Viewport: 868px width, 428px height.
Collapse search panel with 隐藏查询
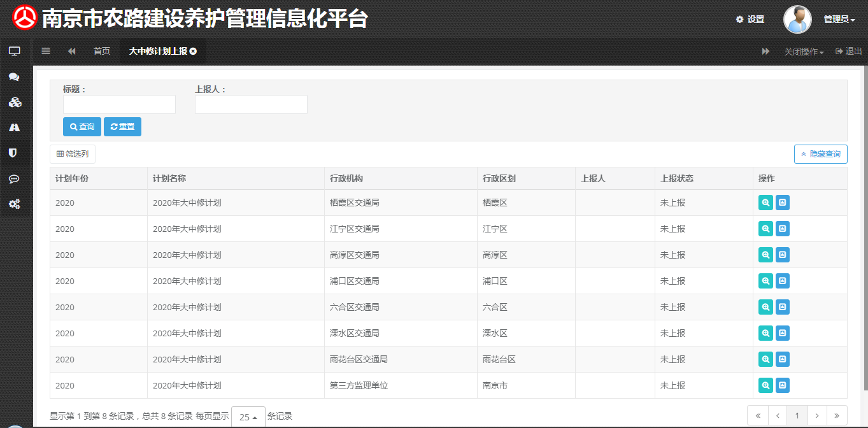(x=821, y=154)
